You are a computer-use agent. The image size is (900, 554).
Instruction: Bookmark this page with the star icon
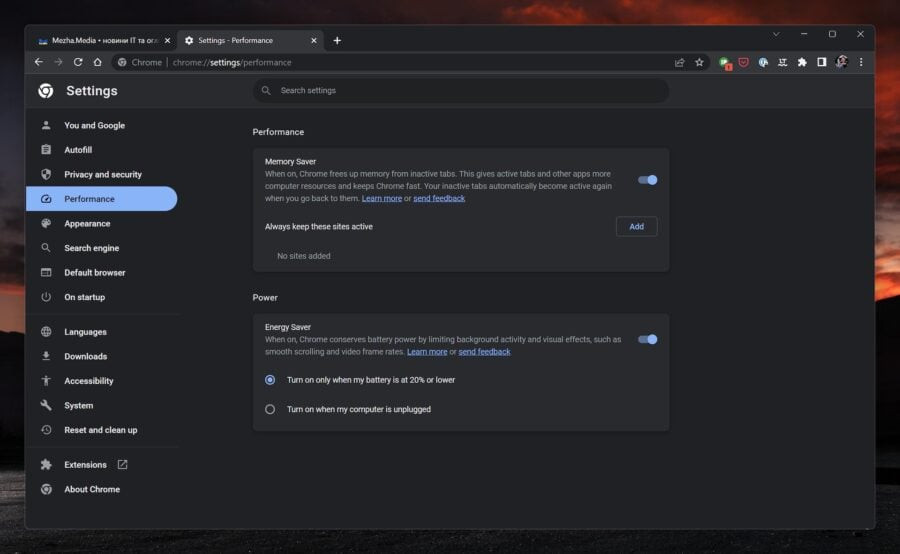tap(699, 62)
